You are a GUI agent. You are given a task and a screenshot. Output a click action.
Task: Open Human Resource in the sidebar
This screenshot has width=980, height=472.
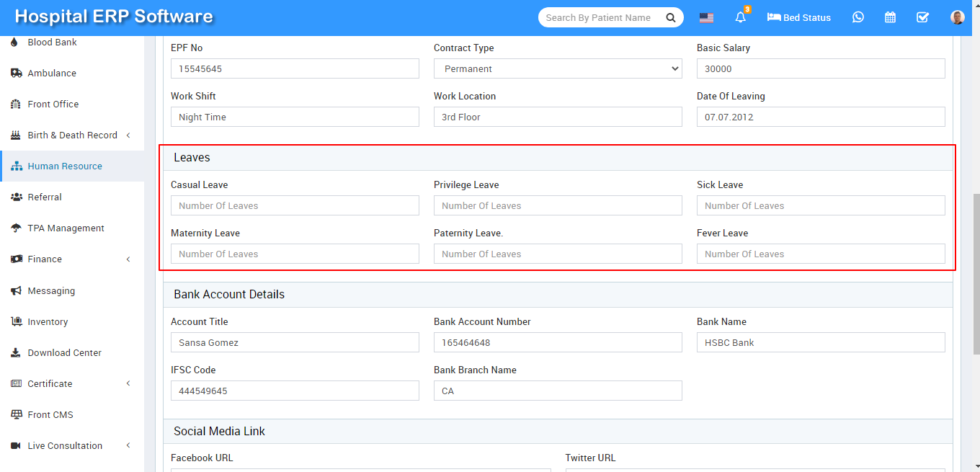[65, 166]
